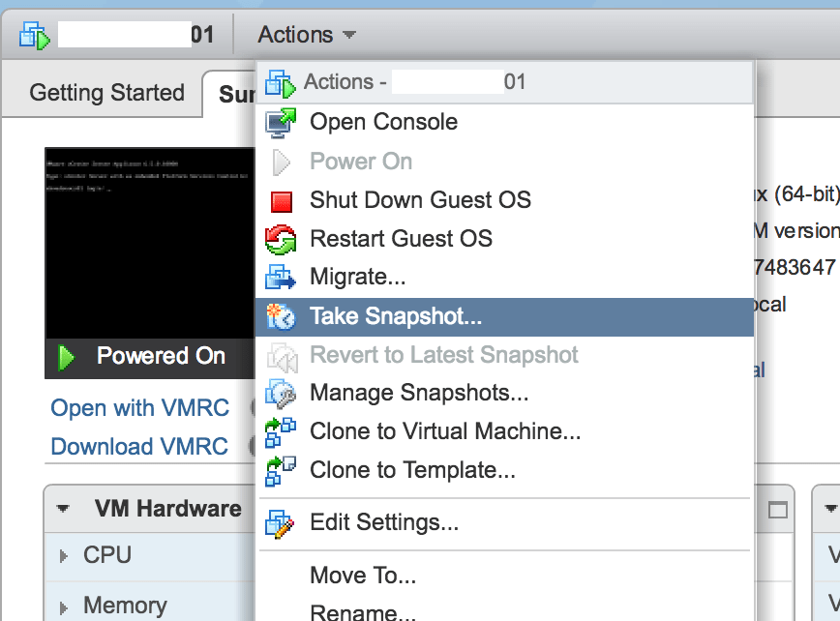Click the red Shut Down Guest OS icon
Image resolution: width=840 pixels, height=621 pixels.
click(281, 201)
